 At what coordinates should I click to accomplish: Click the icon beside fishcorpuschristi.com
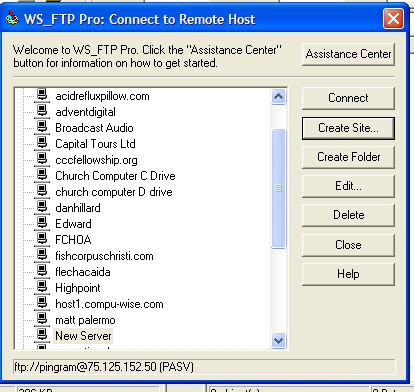pyautogui.click(x=42, y=255)
